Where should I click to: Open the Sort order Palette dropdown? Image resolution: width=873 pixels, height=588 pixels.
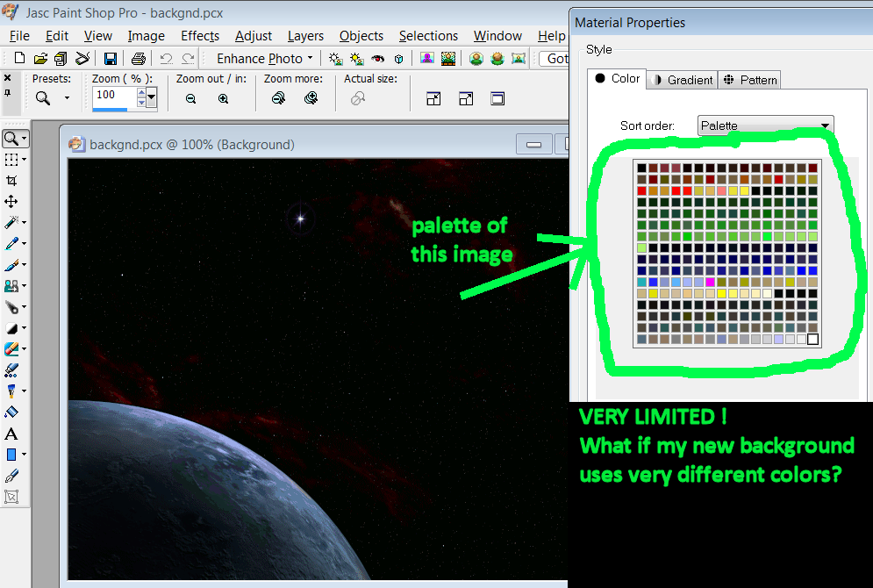tap(765, 126)
